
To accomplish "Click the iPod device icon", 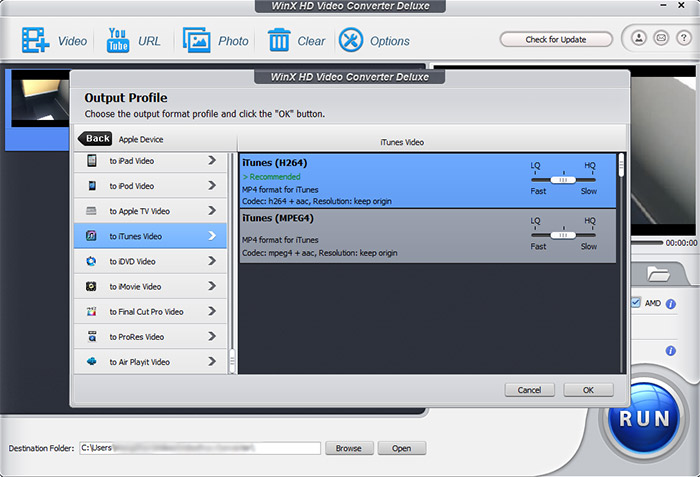I will click(x=92, y=186).
